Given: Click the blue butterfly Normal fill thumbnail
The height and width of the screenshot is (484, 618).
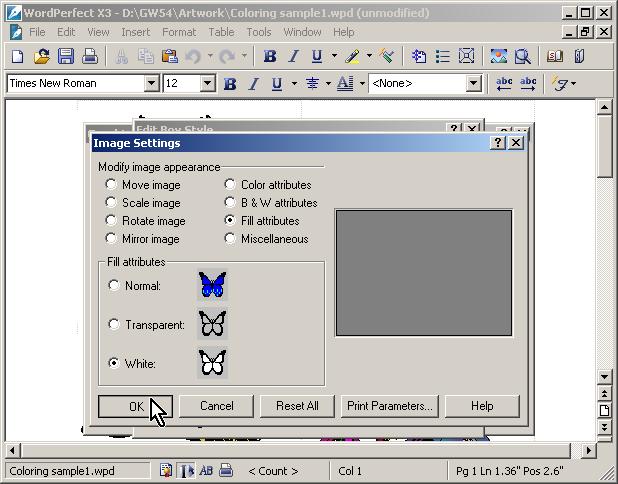Looking at the screenshot, I should [212, 285].
